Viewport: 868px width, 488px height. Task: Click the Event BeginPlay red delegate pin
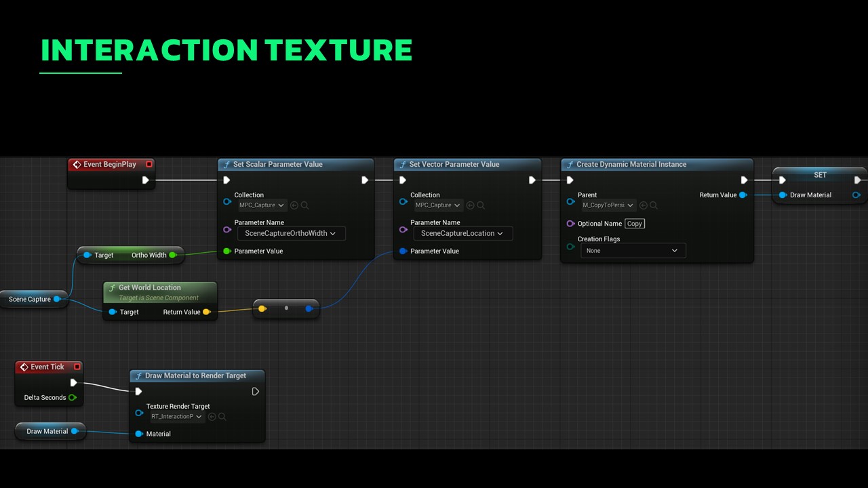point(149,164)
